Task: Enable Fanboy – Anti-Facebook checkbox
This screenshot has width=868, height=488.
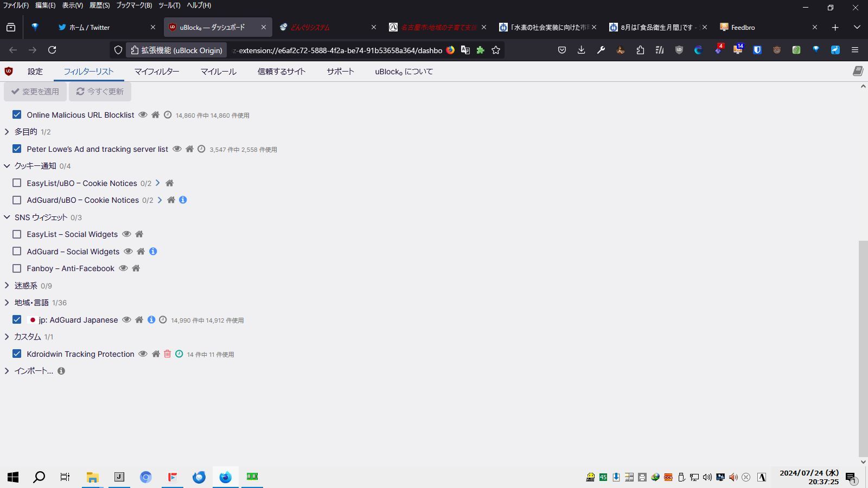Action: pos(17,268)
